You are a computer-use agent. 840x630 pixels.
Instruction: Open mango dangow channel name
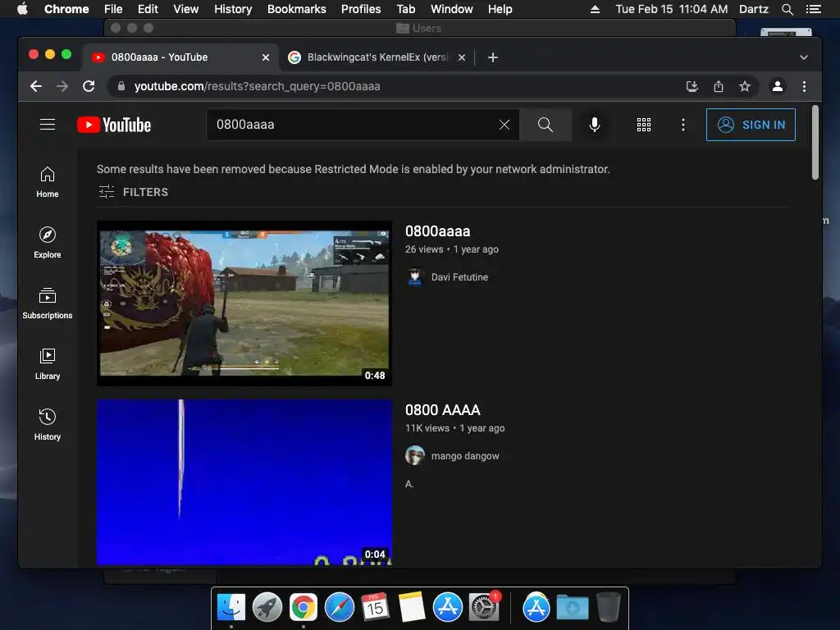(465, 456)
